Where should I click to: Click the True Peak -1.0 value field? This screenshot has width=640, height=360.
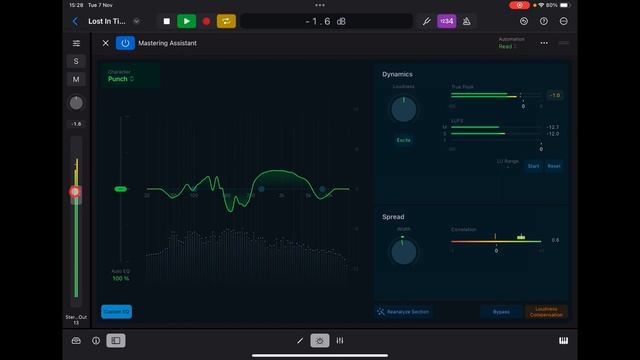(x=555, y=95)
